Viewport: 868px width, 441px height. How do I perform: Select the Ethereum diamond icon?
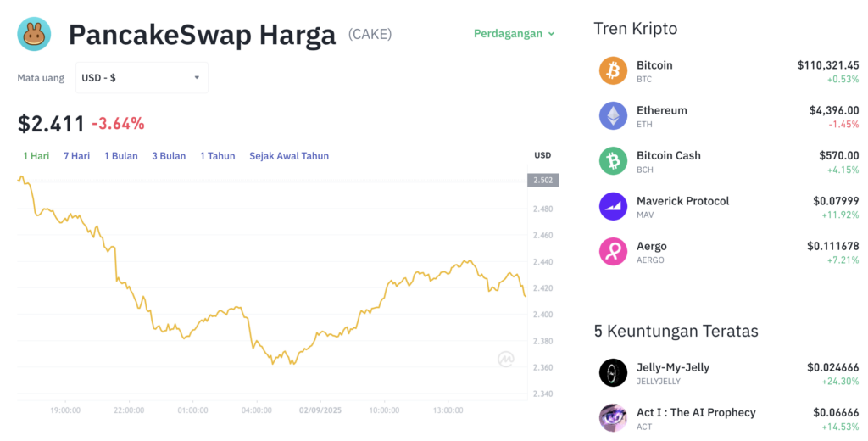(613, 116)
